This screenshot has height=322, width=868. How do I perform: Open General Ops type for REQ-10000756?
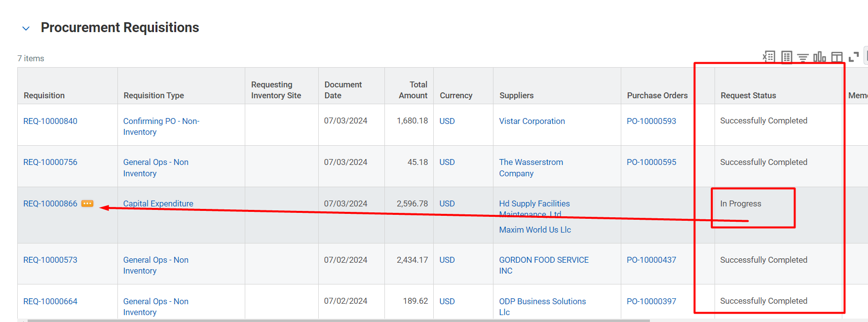tap(156, 168)
